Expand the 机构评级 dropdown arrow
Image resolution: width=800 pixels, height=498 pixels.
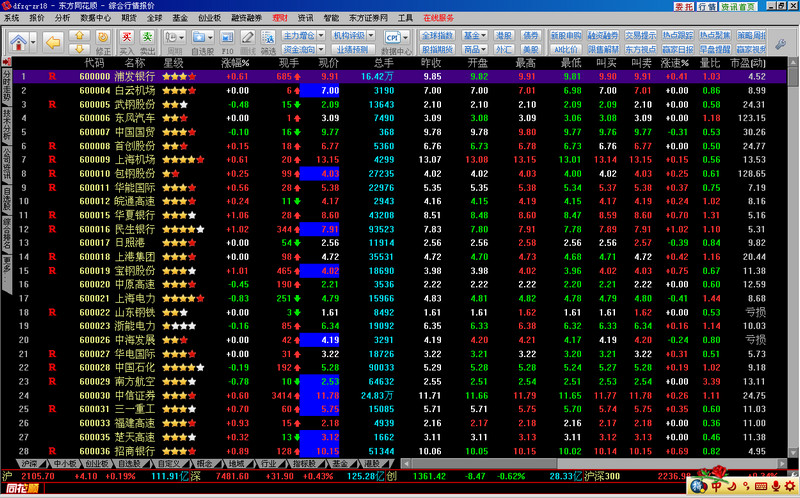click(371, 35)
